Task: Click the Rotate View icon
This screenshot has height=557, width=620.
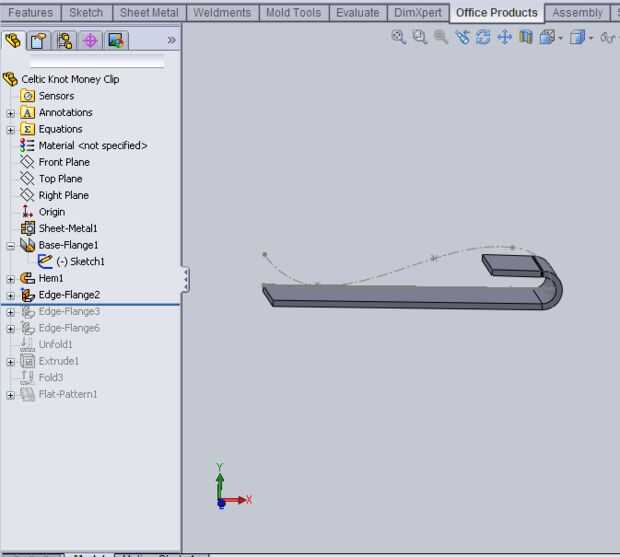Action: coord(483,37)
